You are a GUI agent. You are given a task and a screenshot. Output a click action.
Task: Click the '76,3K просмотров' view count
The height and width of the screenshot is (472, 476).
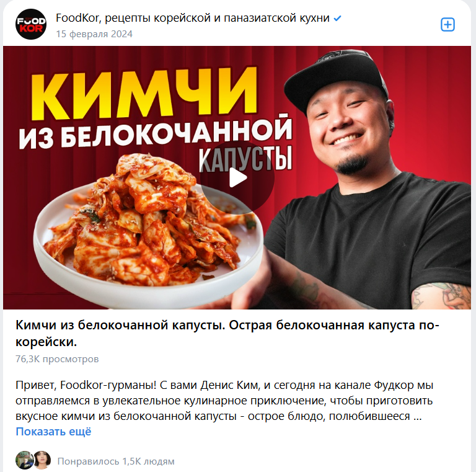57,359
